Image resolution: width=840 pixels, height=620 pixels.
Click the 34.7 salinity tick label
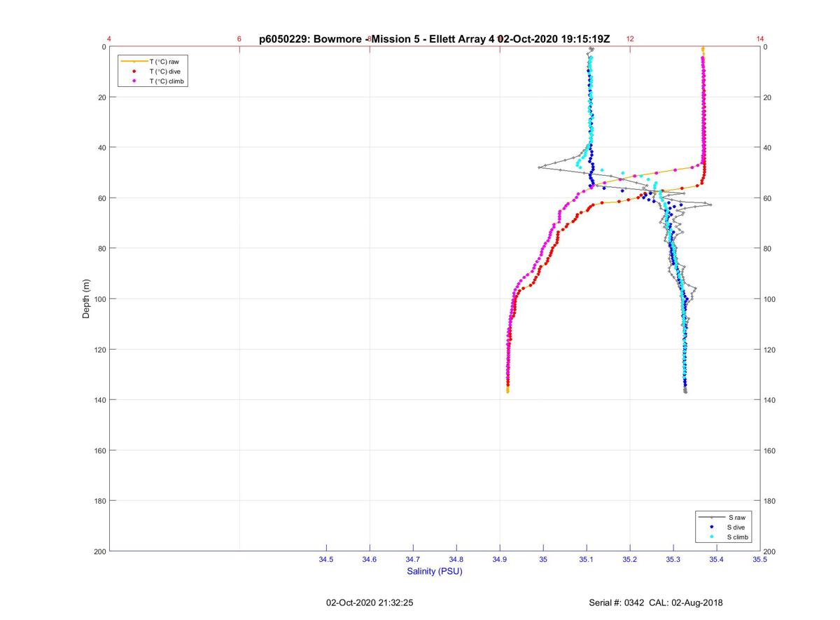click(x=413, y=560)
